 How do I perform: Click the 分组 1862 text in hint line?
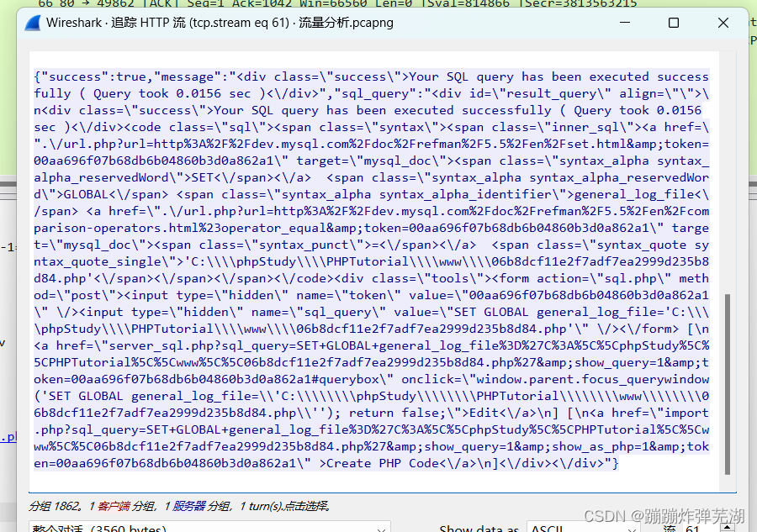pos(55,506)
